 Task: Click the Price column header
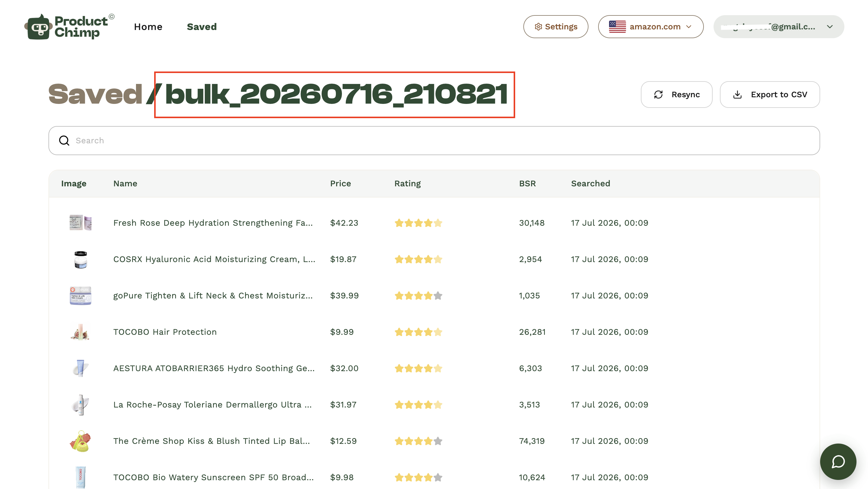(340, 183)
